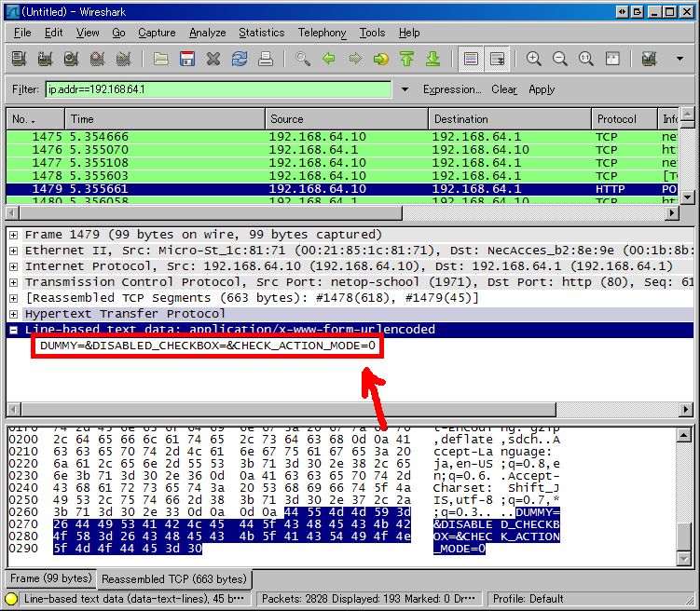The image size is (700, 611).
Task: Open the Help menu
Action: (409, 33)
